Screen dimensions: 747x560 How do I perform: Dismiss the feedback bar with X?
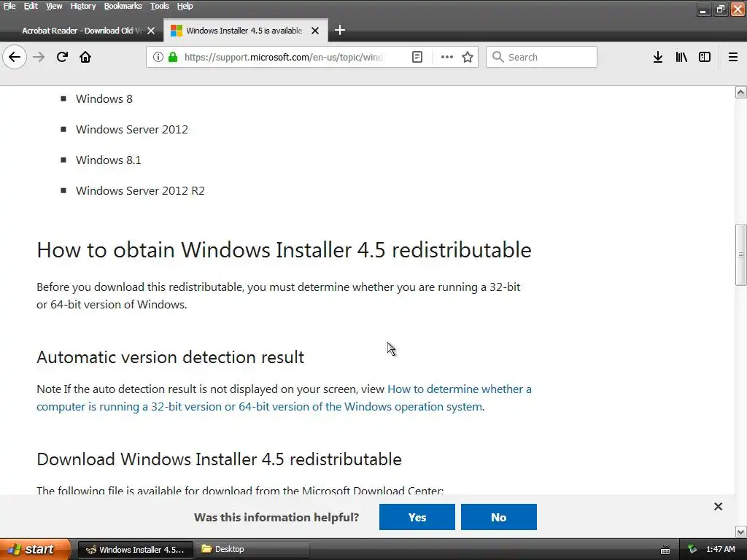[x=719, y=507]
